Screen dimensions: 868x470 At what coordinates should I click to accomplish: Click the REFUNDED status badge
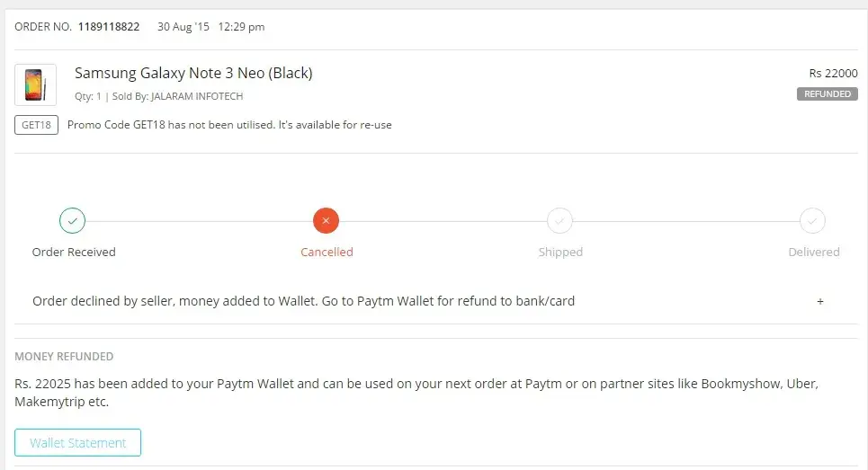click(827, 93)
